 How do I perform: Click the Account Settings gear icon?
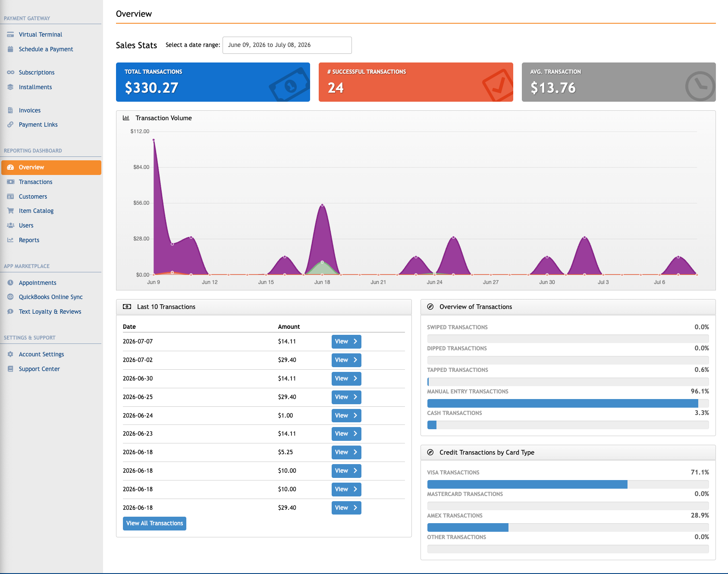pyautogui.click(x=10, y=354)
